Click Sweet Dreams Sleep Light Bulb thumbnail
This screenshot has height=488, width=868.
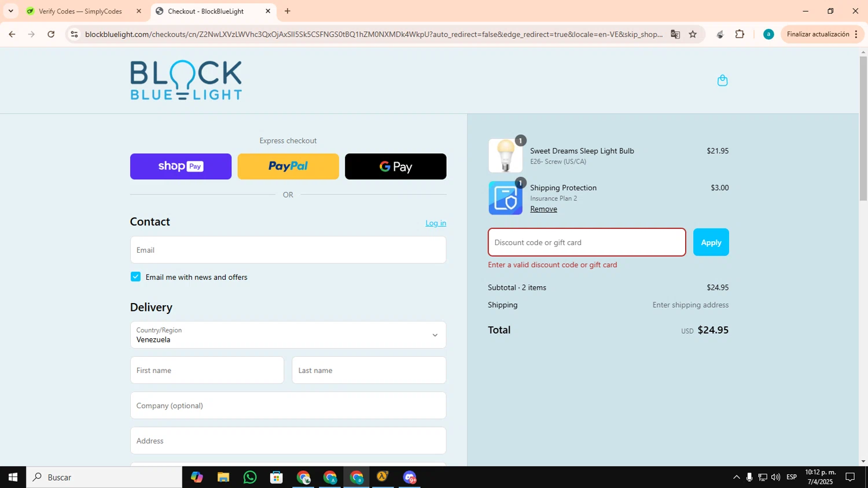pos(505,156)
